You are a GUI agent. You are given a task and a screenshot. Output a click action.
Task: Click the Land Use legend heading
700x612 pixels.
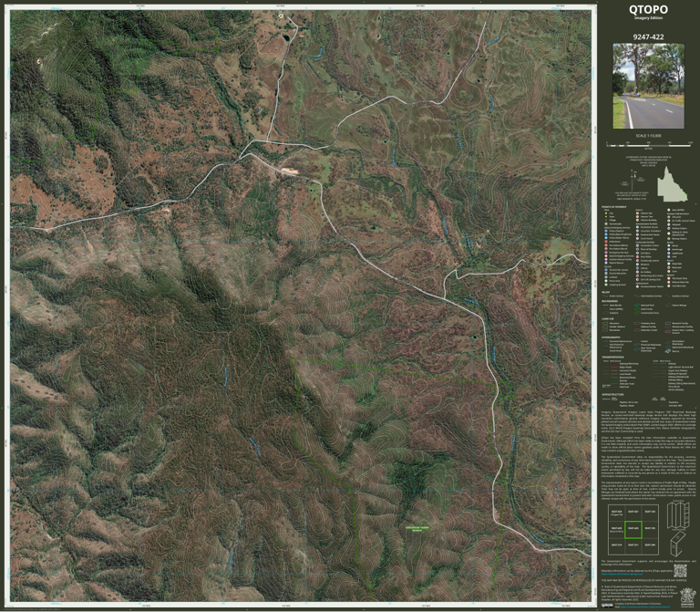point(608,319)
